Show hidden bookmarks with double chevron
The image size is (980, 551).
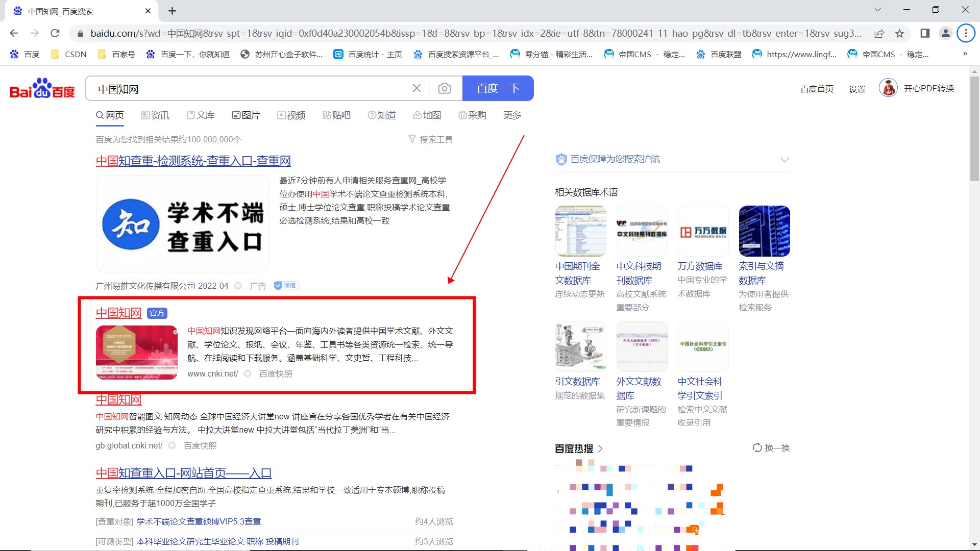coord(965,54)
